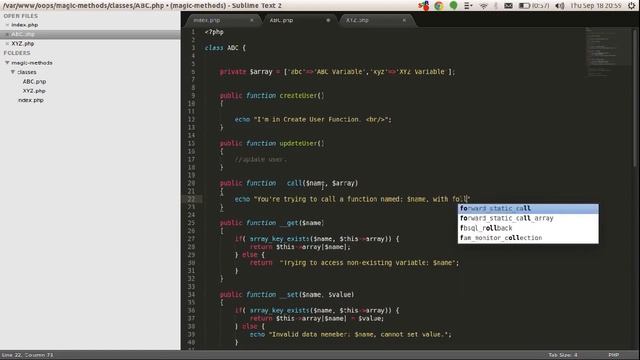Viewport: 640px width, 360px height.
Task: Open the mail envelope indicator
Action: pos(508,6)
